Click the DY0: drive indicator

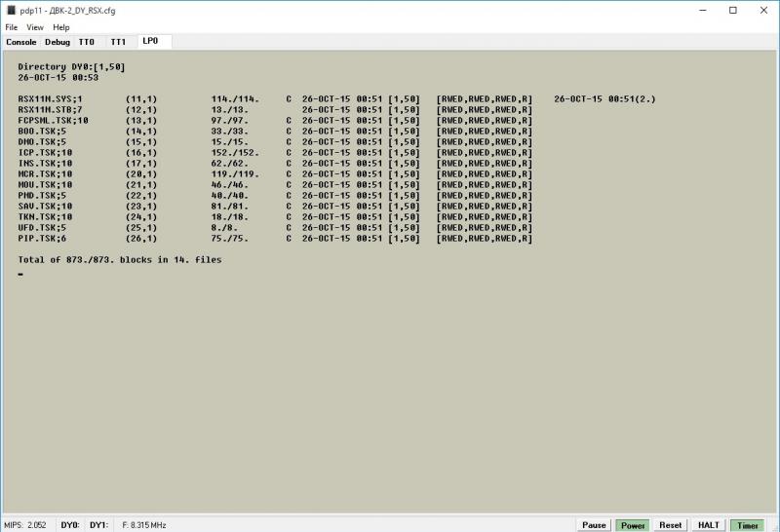click(x=70, y=524)
